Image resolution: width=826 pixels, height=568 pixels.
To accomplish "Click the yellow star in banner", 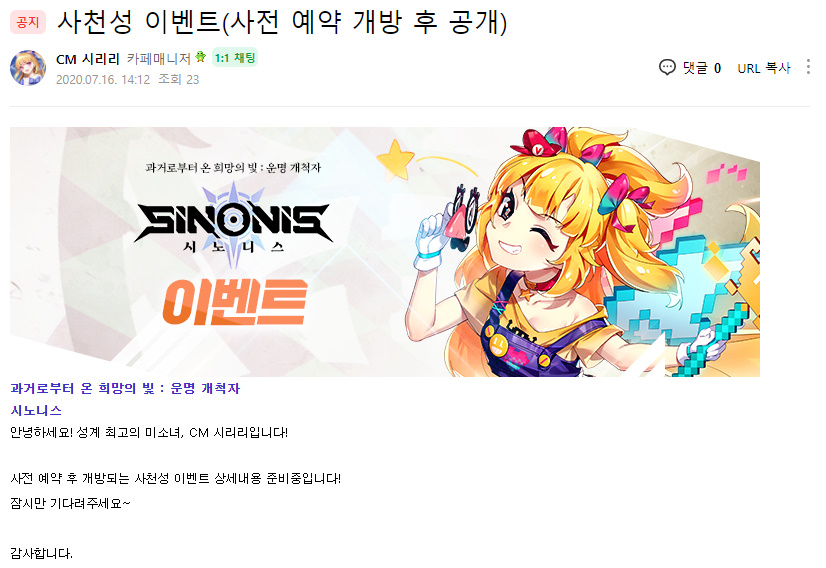I will point(396,159).
